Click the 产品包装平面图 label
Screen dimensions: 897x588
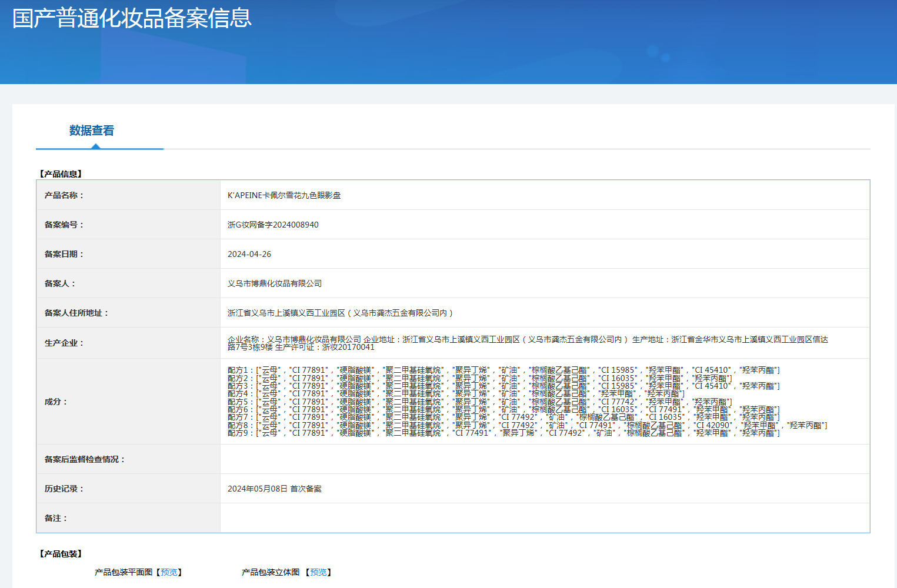[x=124, y=572]
